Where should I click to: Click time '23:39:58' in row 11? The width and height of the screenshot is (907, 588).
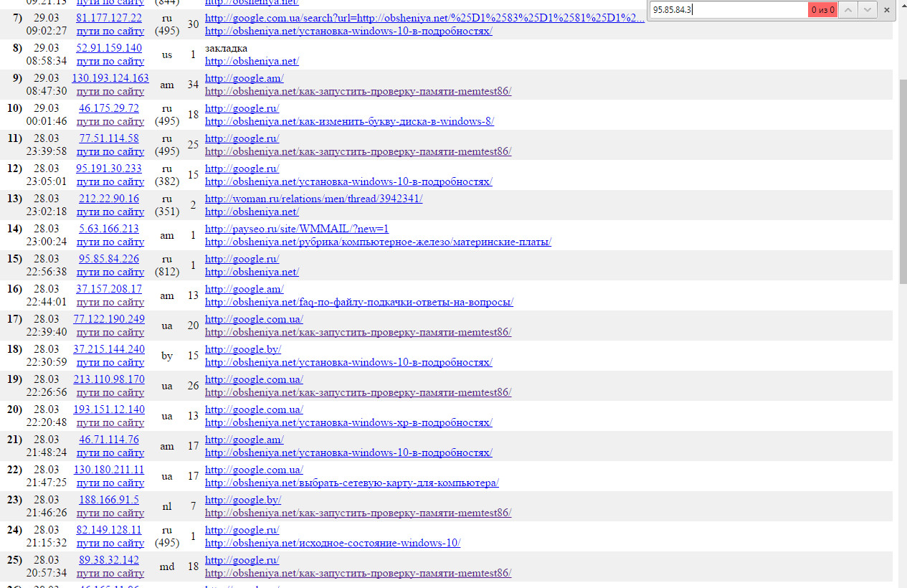point(47,152)
